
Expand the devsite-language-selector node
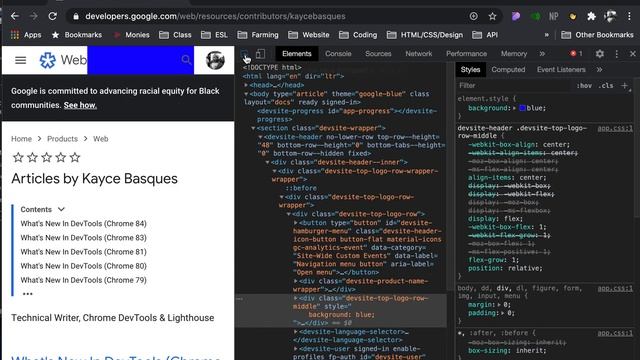(x=296, y=332)
